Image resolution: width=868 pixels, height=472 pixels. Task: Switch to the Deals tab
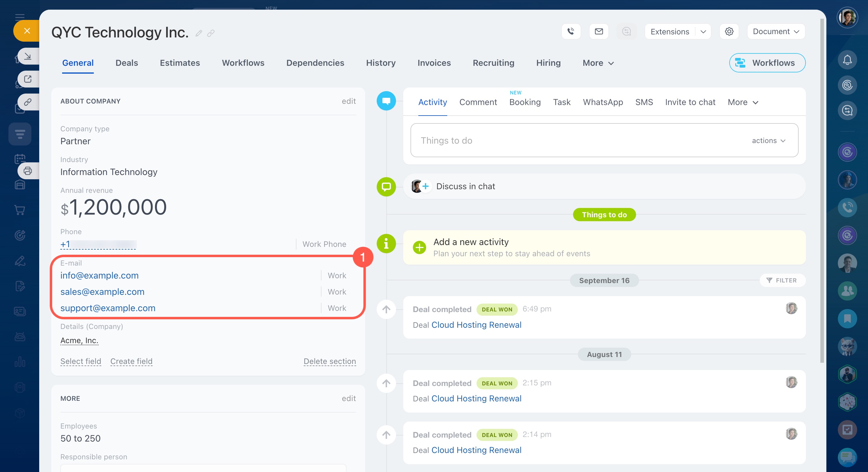pyautogui.click(x=127, y=63)
